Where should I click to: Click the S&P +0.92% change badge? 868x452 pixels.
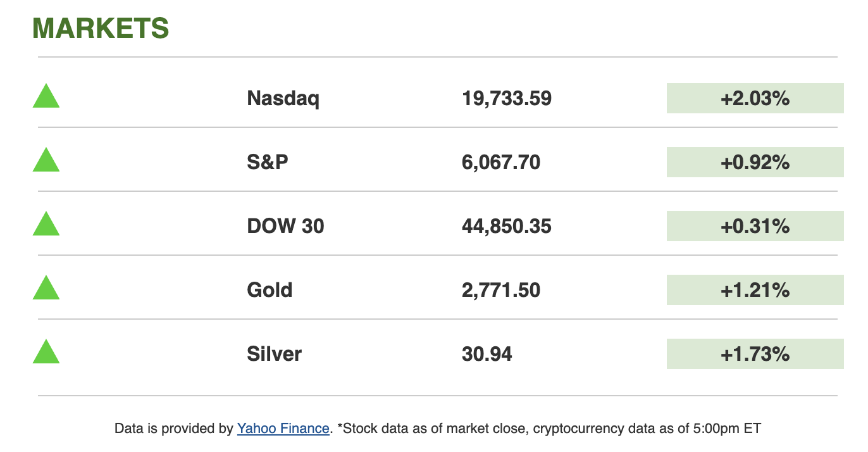coord(755,162)
